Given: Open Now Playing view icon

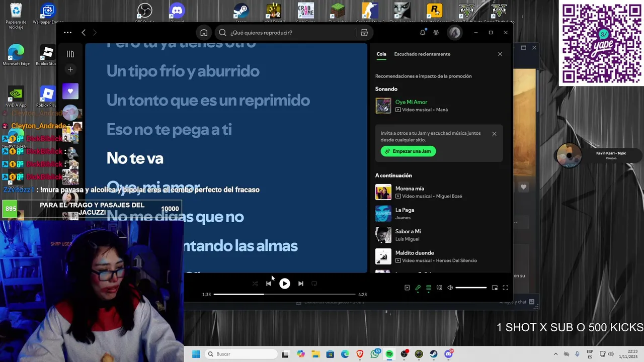Looking at the screenshot, I should 407,288.
